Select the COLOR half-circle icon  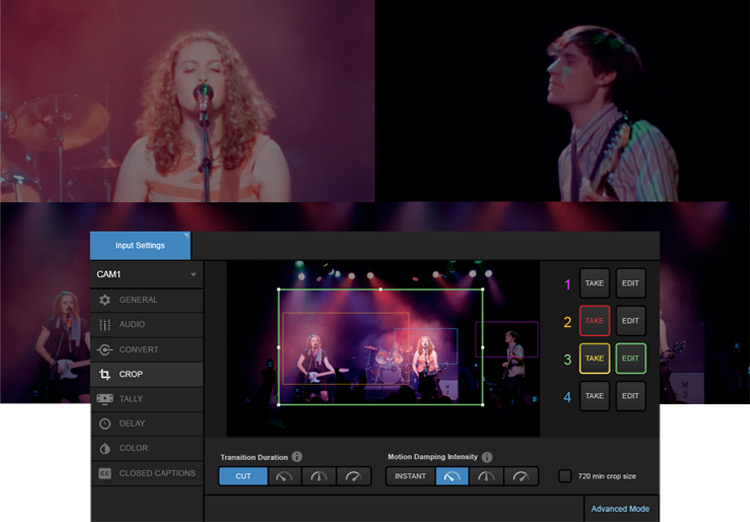click(105, 448)
